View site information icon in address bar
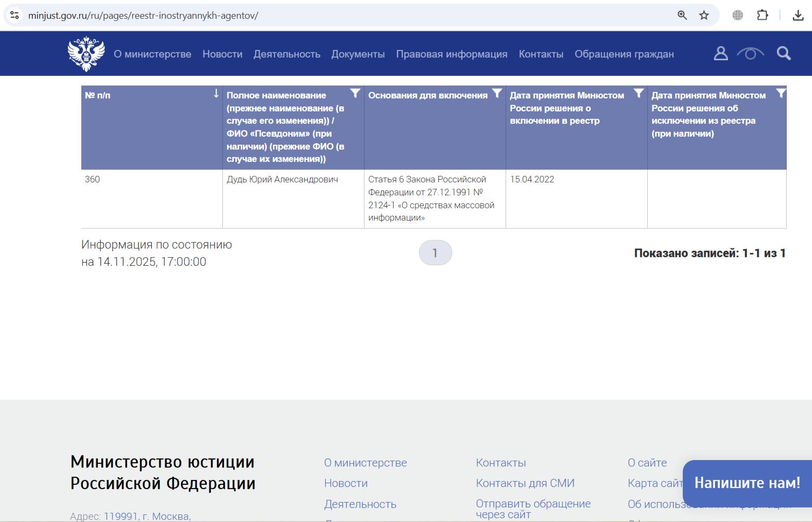The image size is (812, 522). pyautogui.click(x=15, y=16)
